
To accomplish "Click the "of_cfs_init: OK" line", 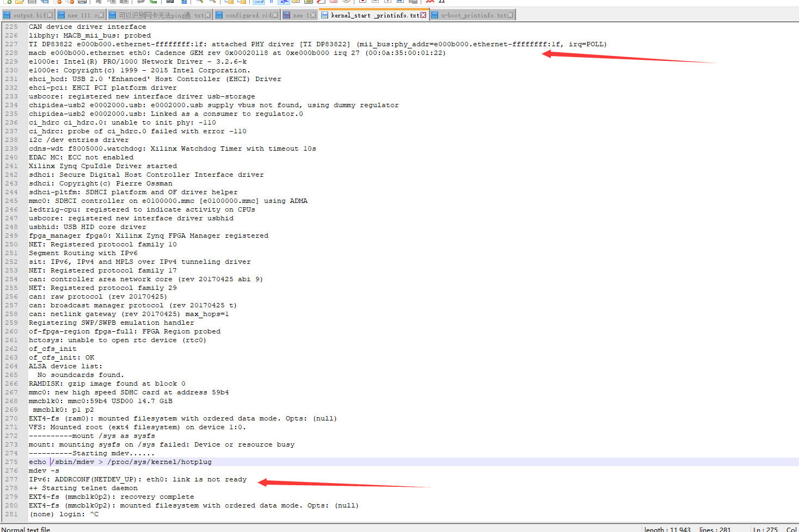I will [x=62, y=357].
